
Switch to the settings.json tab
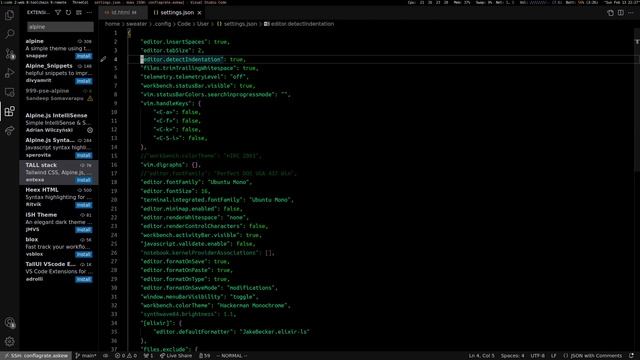(x=177, y=13)
